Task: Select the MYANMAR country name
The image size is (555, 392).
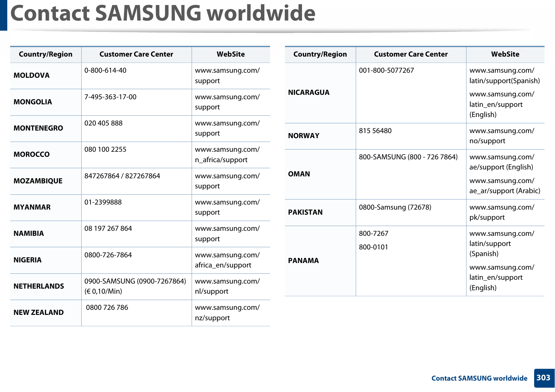Action: [x=32, y=207]
